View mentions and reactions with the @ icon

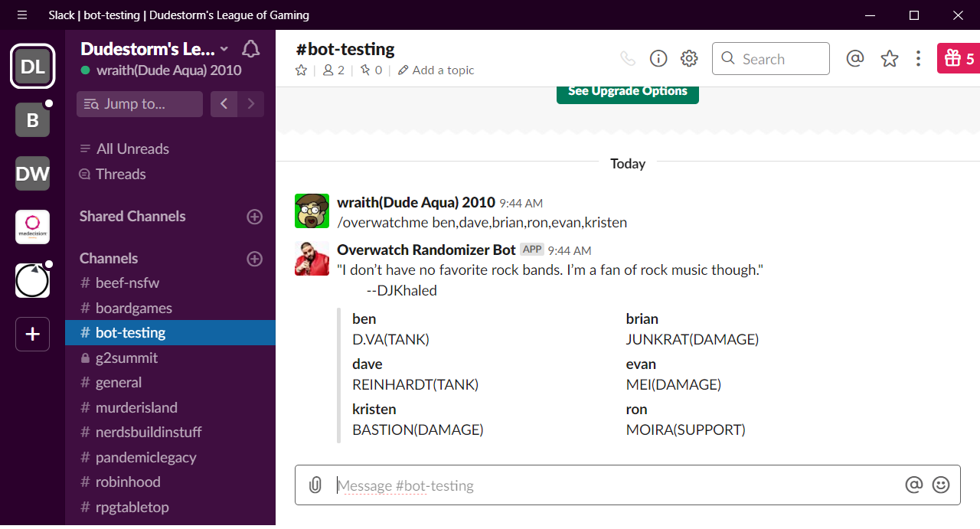(x=855, y=58)
